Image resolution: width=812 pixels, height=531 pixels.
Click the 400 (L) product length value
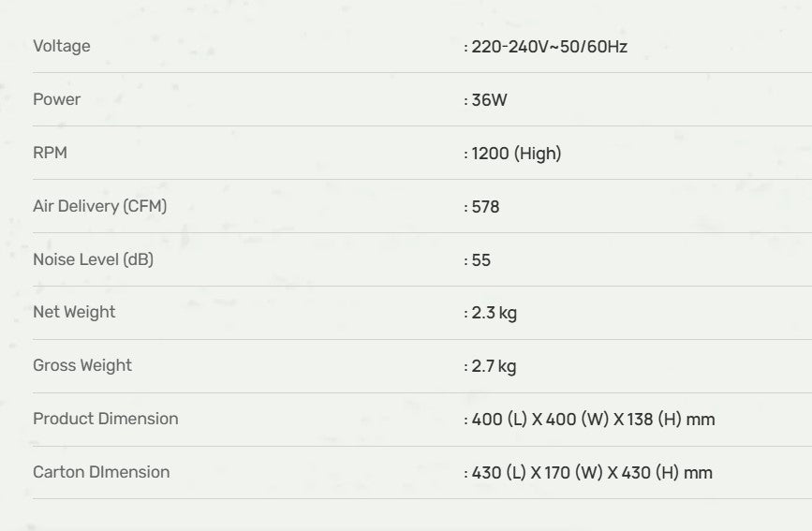point(499,420)
